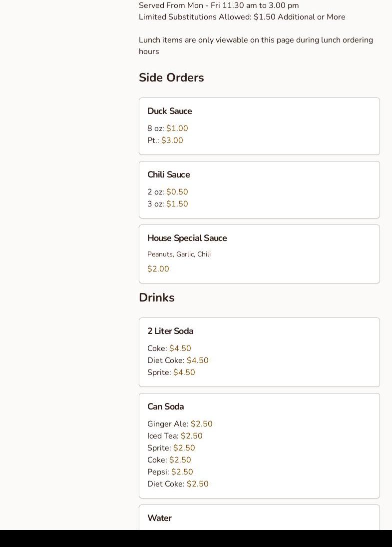Choose Ginger Ale can soda
This screenshot has width=392, height=547.
click(180, 424)
